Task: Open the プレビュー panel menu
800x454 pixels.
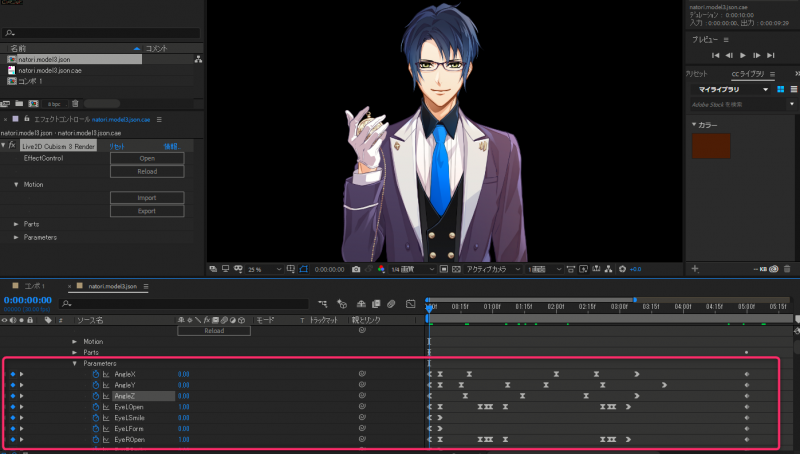Action: [x=726, y=40]
